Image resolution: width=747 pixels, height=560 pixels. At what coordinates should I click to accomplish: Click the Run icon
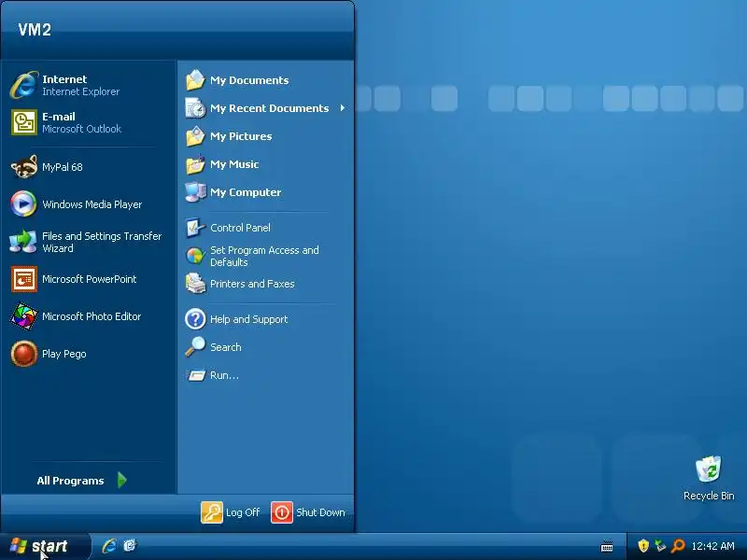point(195,375)
